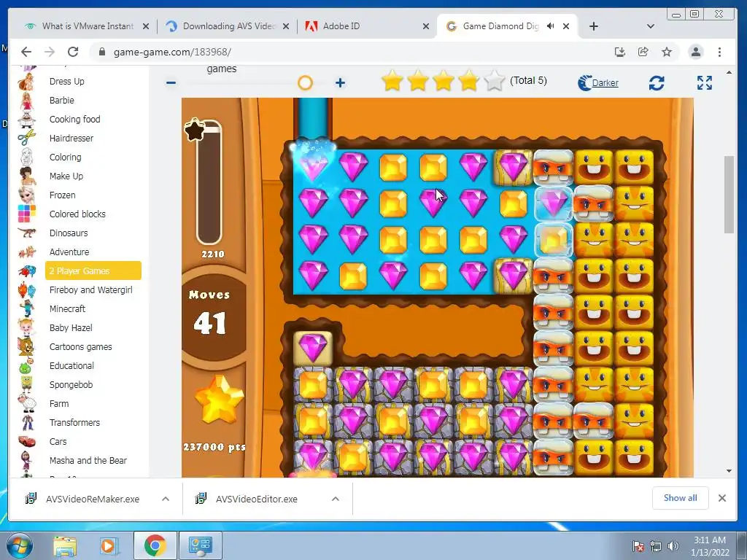747x560 pixels.
Task: Select highlighted 2 Player Games category
Action: (93, 271)
